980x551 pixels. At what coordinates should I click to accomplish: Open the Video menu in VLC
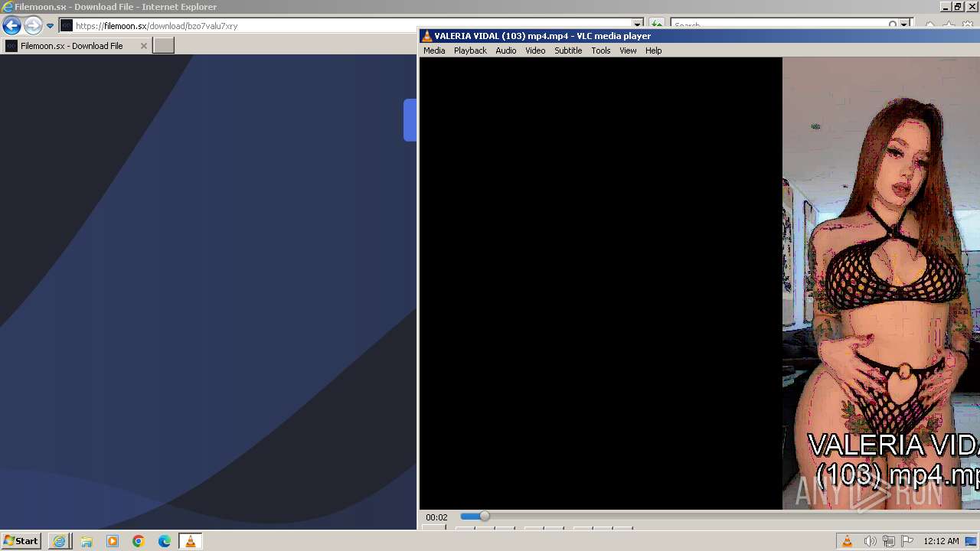(535, 51)
